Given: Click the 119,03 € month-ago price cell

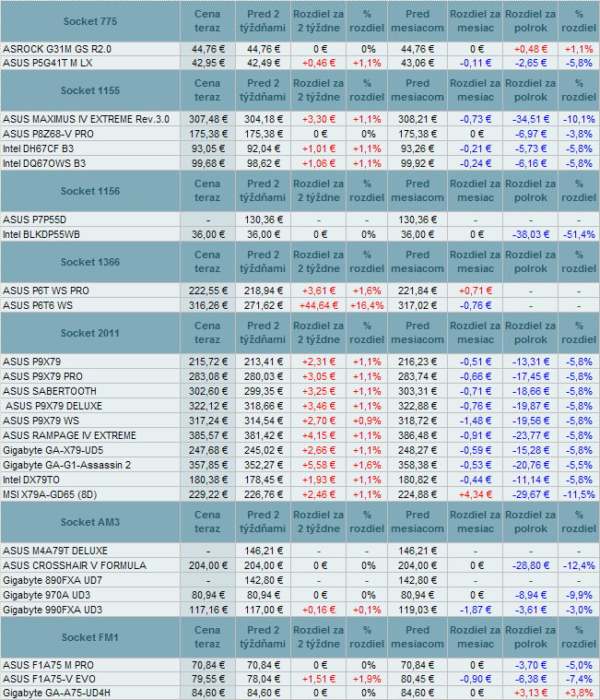Looking at the screenshot, I should [418, 610].
